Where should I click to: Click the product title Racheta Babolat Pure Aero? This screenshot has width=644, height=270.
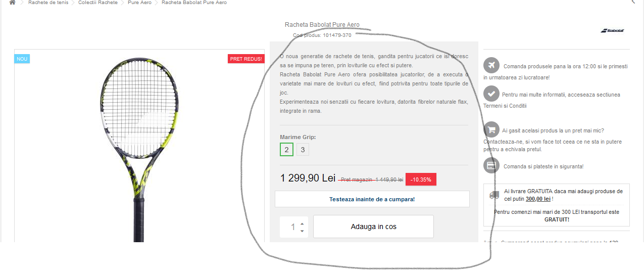point(322,25)
